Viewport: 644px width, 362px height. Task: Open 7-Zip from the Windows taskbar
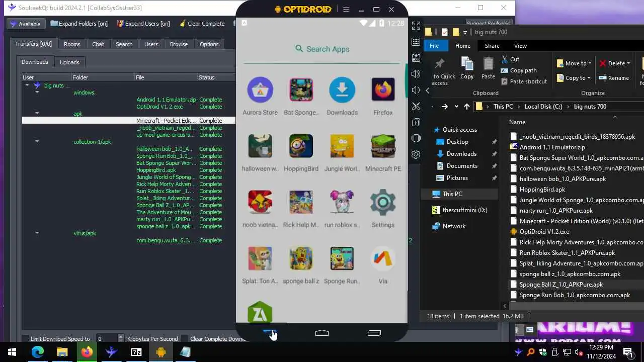[136, 352]
